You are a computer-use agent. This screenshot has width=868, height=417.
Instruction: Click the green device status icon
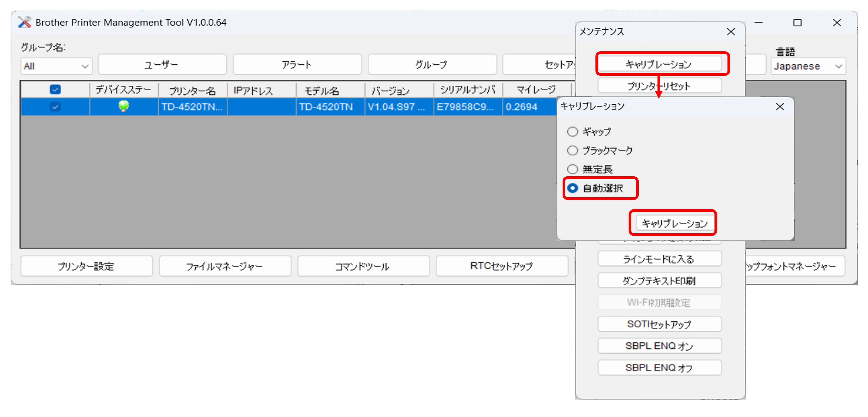[x=124, y=106]
